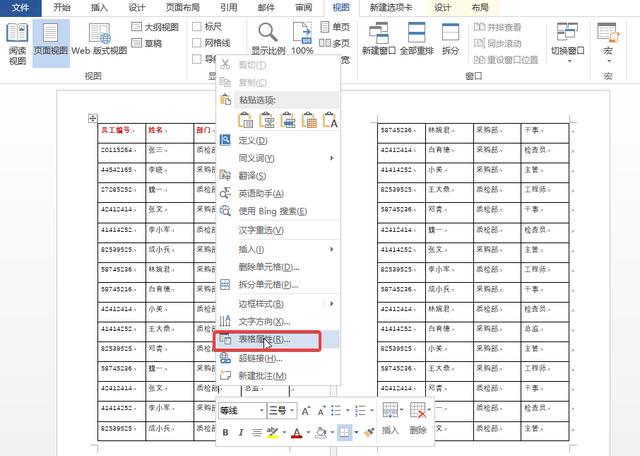Open the Zoom dialog (显示比例)
This screenshot has width=640, height=456.
click(x=268, y=39)
